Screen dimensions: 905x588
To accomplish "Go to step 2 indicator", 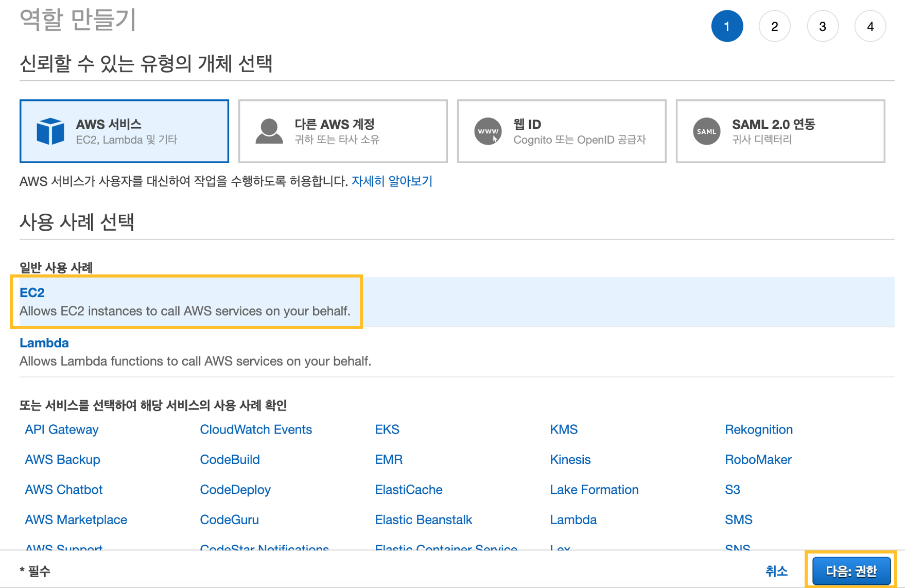I will (x=774, y=26).
